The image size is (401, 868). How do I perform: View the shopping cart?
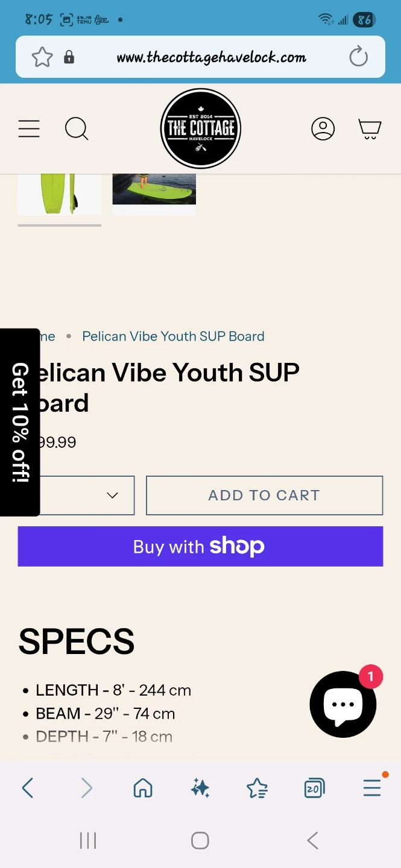tap(370, 128)
